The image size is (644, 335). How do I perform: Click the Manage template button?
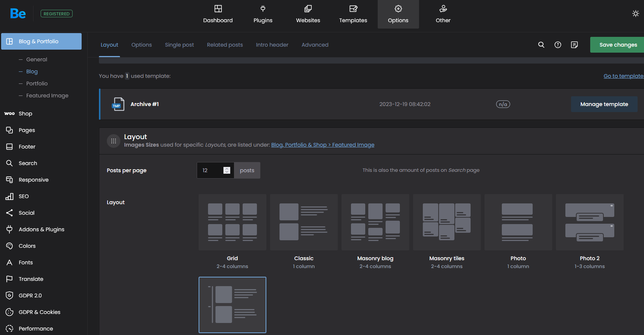(x=604, y=104)
